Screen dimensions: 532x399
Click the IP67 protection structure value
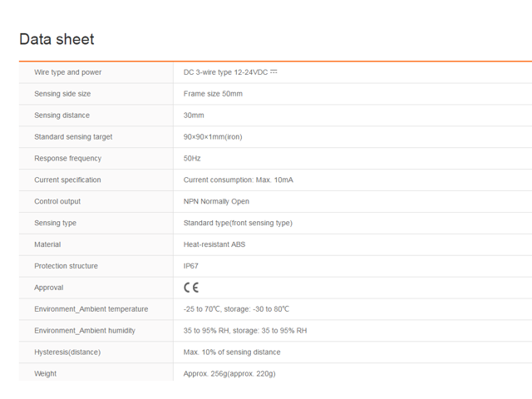[x=191, y=267]
